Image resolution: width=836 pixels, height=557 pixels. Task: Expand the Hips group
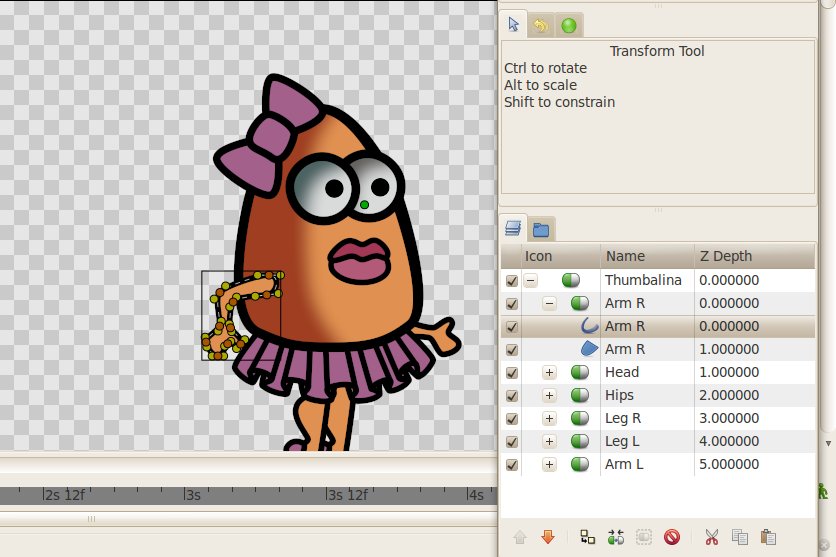[550, 395]
